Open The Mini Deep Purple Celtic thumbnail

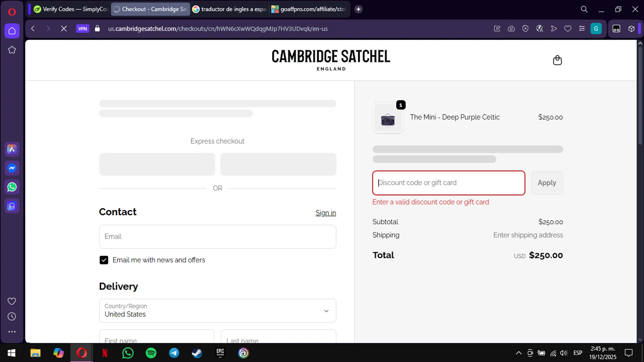(x=388, y=118)
